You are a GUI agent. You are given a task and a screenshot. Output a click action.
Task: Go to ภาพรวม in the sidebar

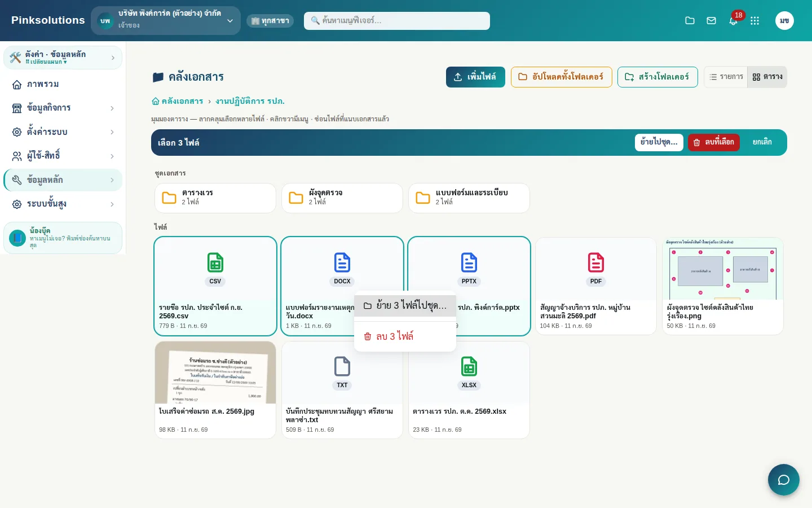point(63,85)
